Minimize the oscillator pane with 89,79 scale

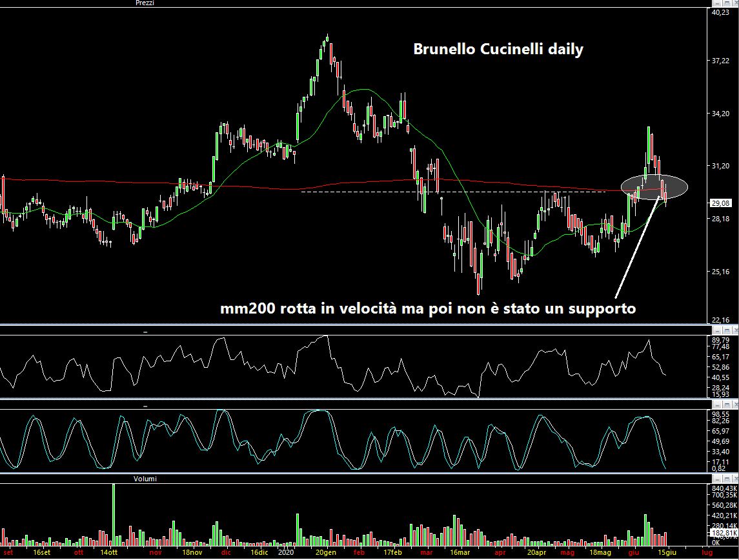(717, 330)
